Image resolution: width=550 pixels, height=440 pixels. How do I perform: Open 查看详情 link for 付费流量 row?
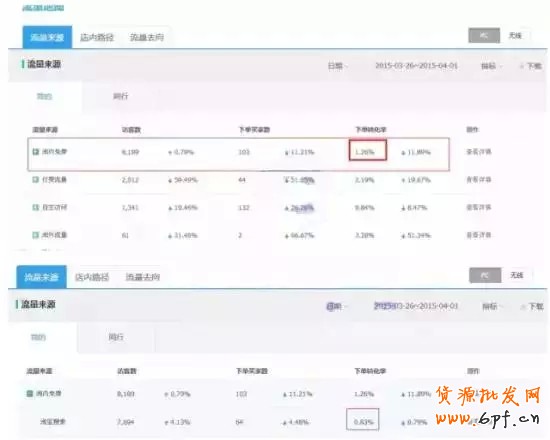click(478, 180)
